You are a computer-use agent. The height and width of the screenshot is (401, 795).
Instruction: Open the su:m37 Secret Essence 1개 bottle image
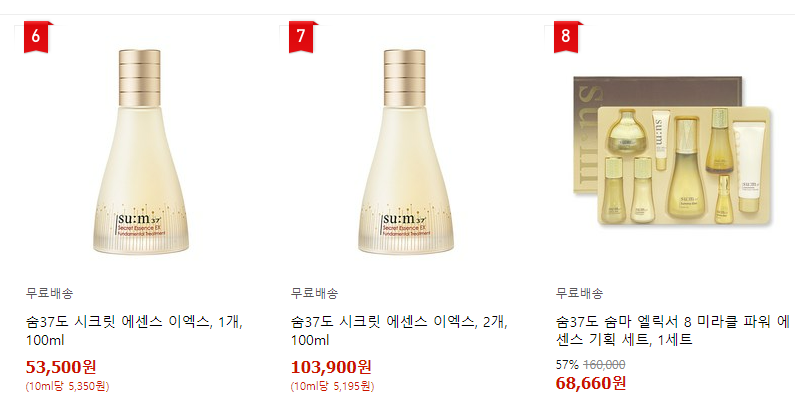click(x=140, y=152)
